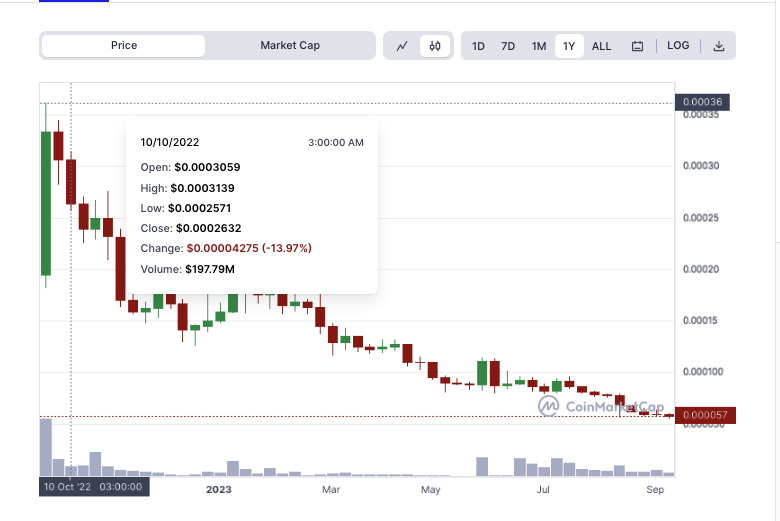Click the 0.00015 price axis label
Screen dimensions: 780x521
coord(700,320)
